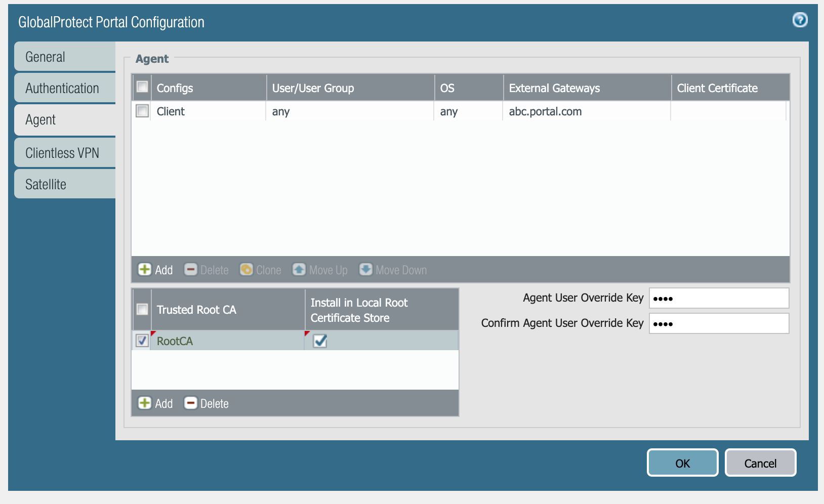The height and width of the screenshot is (504, 824).
Task: Click the Add icon under Trusted Root CA
Action: click(145, 403)
